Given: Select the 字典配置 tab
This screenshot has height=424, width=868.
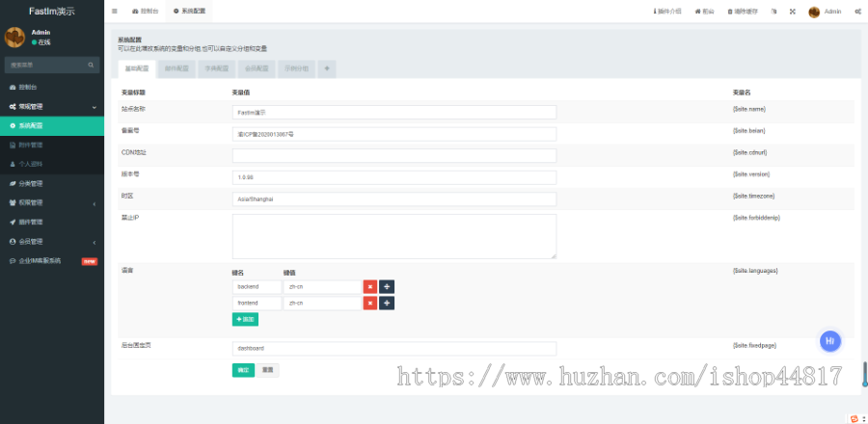Looking at the screenshot, I should 216,69.
